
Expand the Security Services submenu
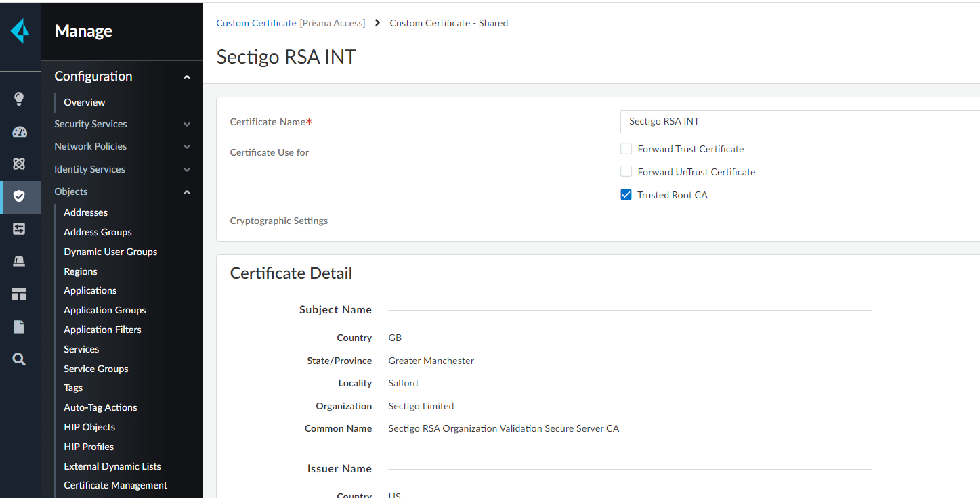pyautogui.click(x=187, y=124)
